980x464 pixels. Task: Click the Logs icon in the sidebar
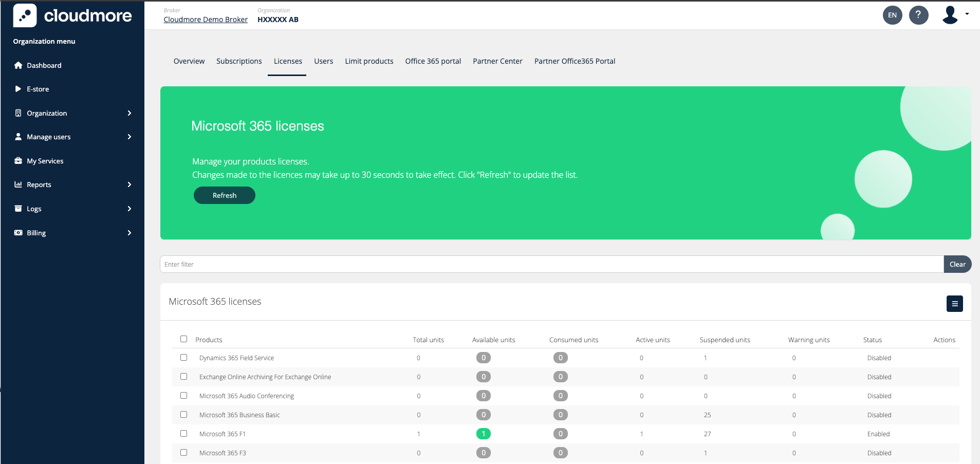pyautogui.click(x=19, y=209)
